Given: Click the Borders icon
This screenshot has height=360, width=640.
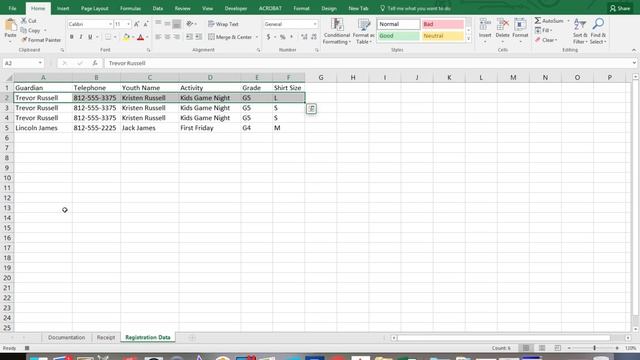Looking at the screenshot, I should pos(108,37).
